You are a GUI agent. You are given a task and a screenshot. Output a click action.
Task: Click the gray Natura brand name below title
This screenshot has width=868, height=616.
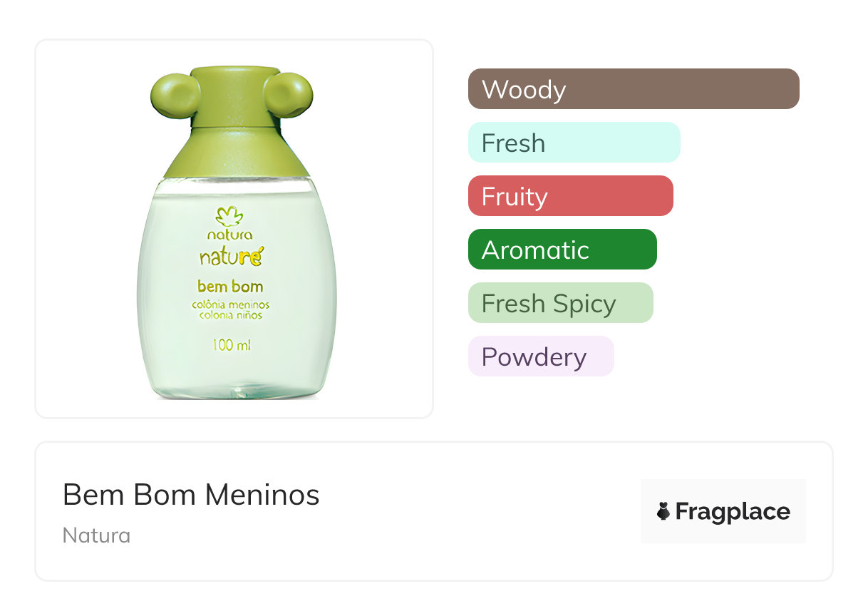click(96, 535)
